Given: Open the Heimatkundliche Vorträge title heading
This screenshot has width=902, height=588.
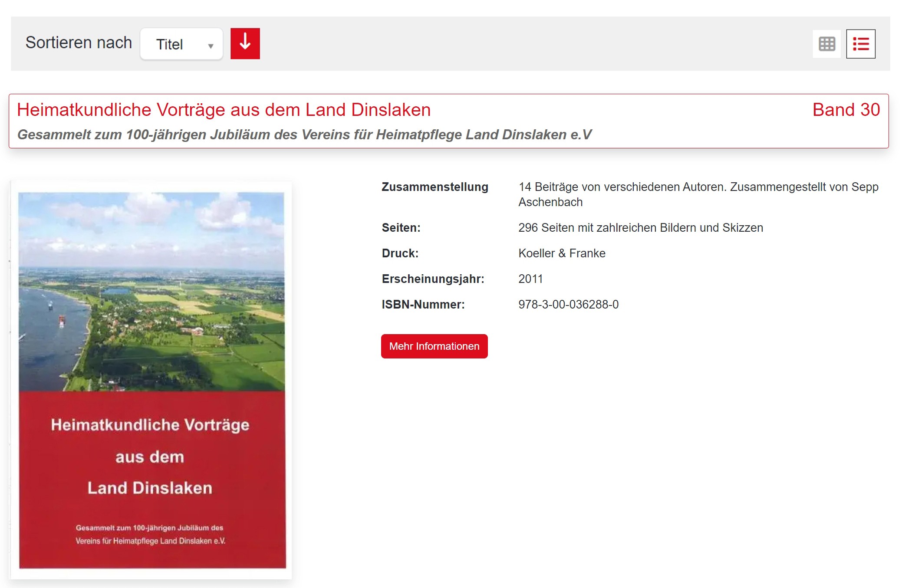Looking at the screenshot, I should pos(224,110).
